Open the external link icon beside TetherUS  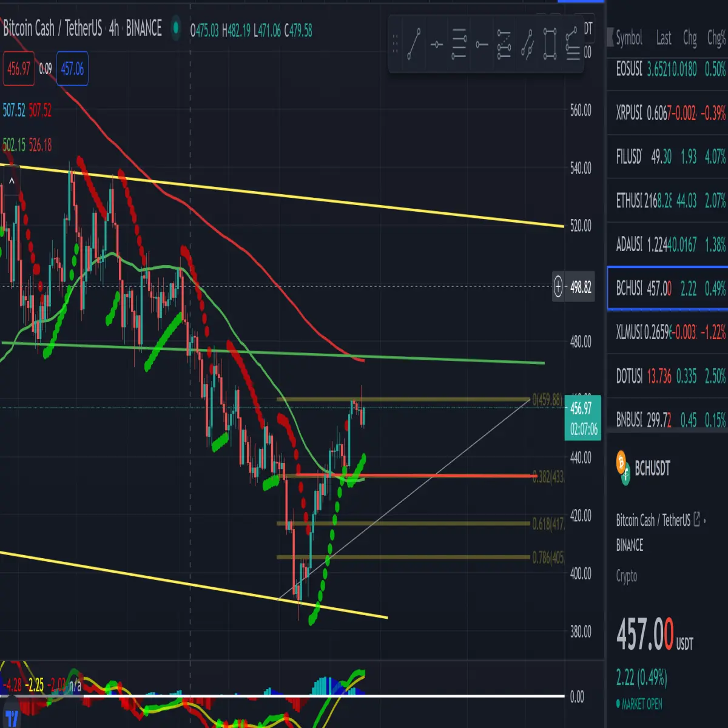[x=697, y=519]
